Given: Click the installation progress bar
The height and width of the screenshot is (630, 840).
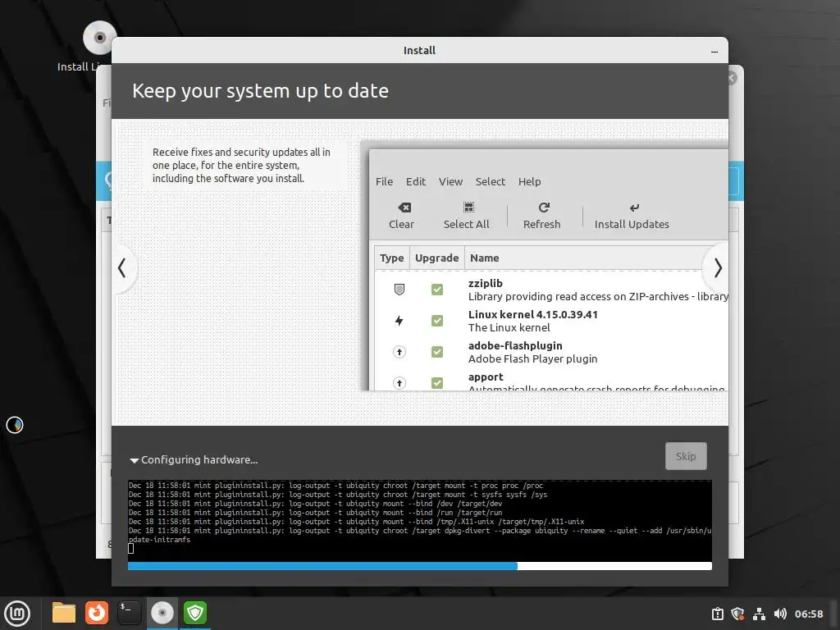Looking at the screenshot, I should tap(419, 566).
